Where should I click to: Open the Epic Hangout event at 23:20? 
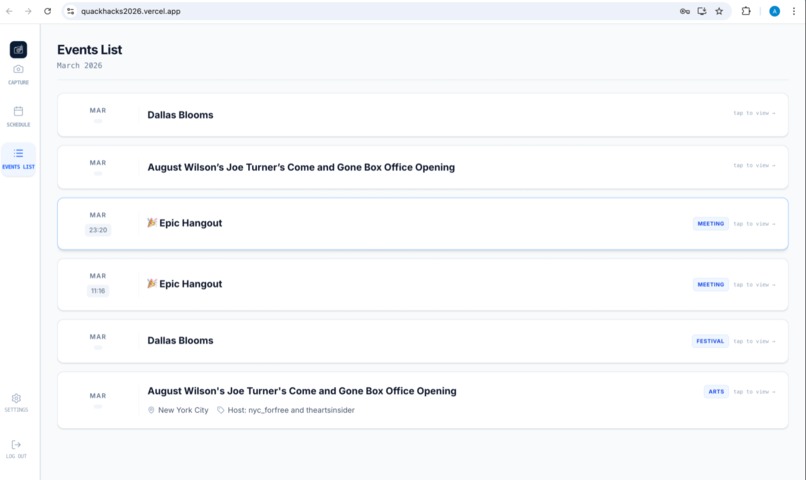pyautogui.click(x=423, y=224)
